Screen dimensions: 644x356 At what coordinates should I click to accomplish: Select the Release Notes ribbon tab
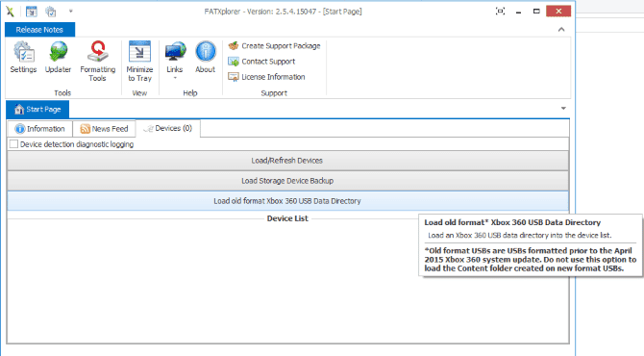point(39,30)
